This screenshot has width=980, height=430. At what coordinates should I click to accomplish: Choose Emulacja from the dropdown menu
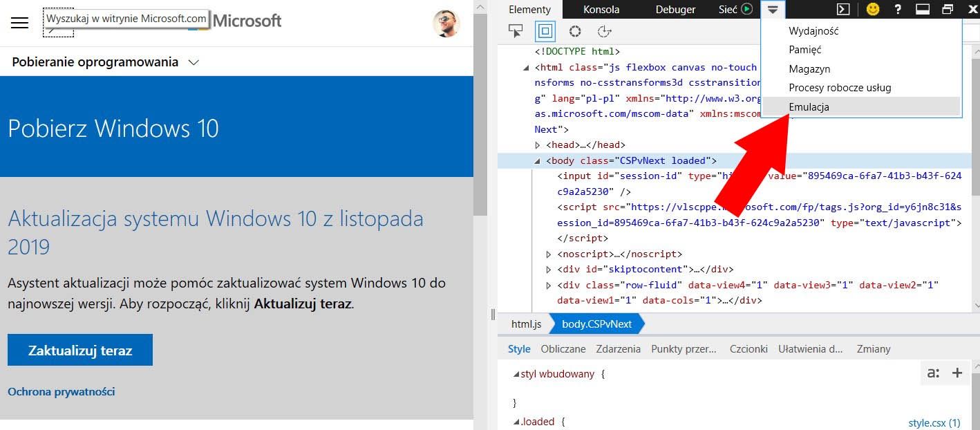tap(861, 106)
